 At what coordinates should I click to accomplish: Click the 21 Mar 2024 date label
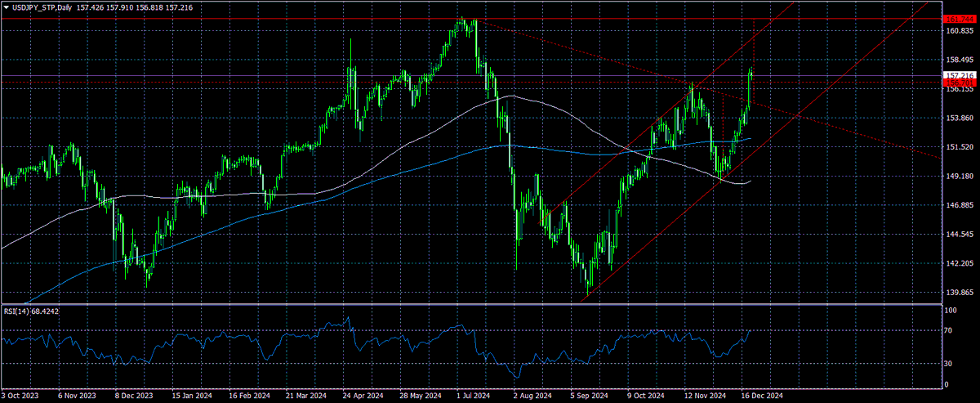307,396
